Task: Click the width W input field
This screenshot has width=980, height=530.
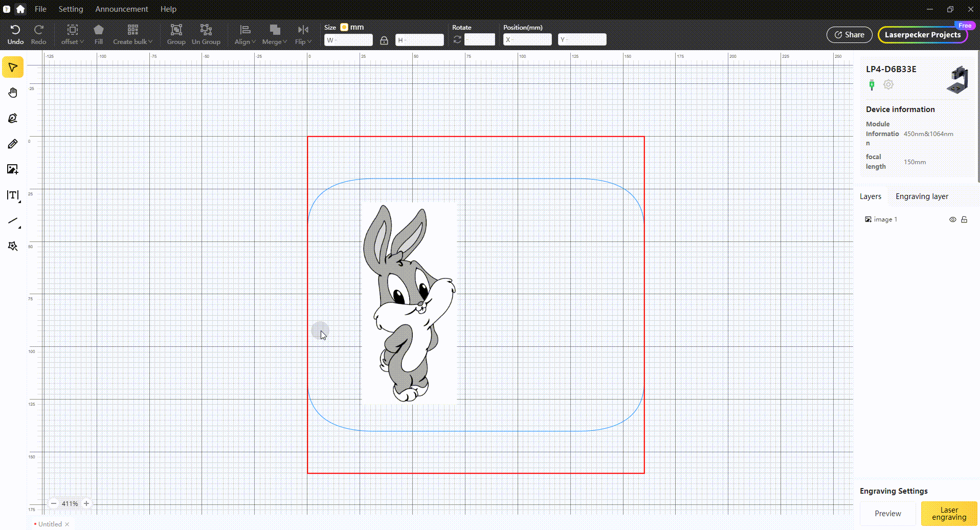Action: tap(348, 40)
